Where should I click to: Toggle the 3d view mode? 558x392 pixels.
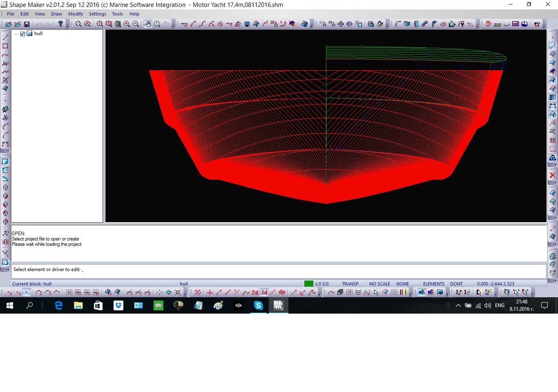coord(264,292)
